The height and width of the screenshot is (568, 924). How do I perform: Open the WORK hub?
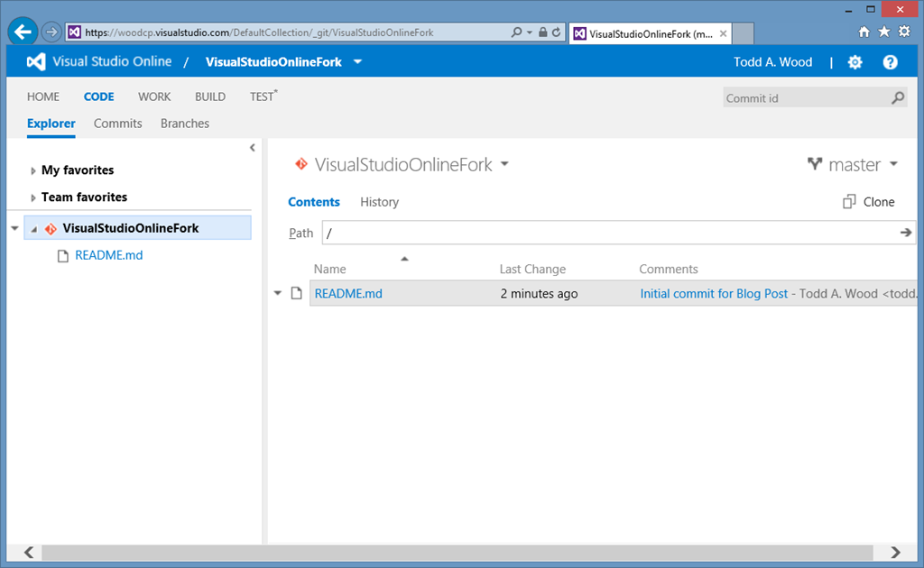154,96
